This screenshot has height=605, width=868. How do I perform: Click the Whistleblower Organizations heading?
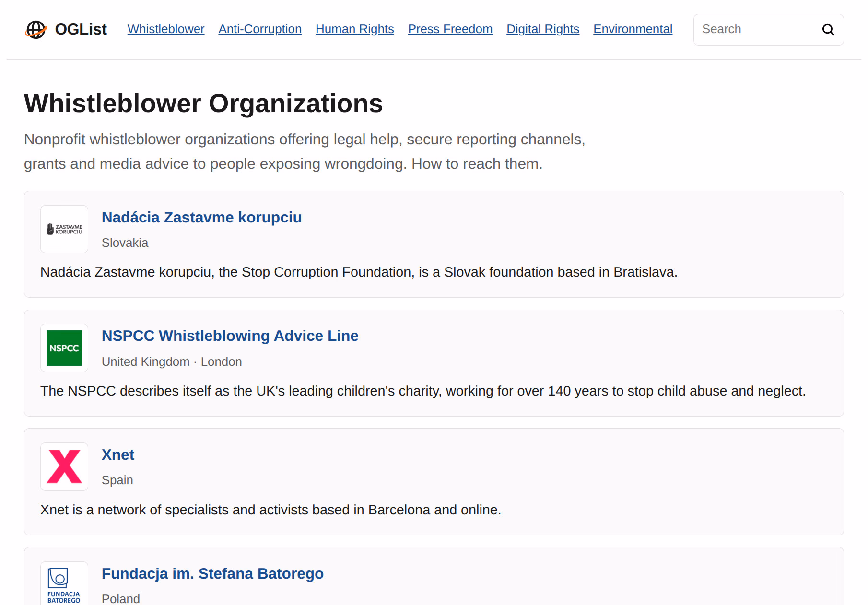203,103
